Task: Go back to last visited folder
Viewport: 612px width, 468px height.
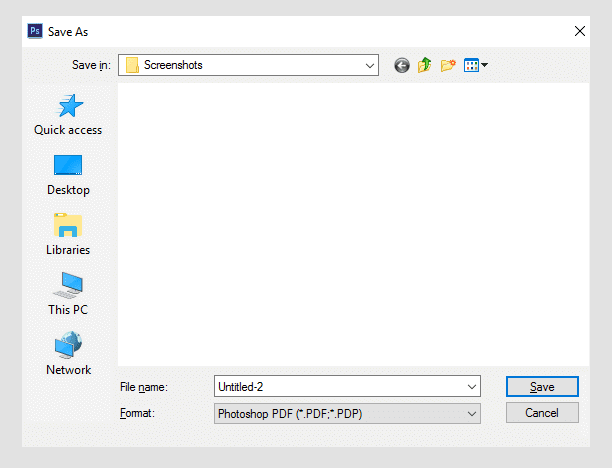Action: 402,65
